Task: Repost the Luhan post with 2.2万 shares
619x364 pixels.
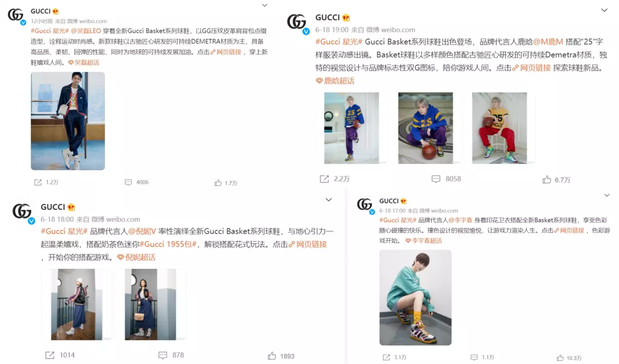Action: [x=324, y=179]
